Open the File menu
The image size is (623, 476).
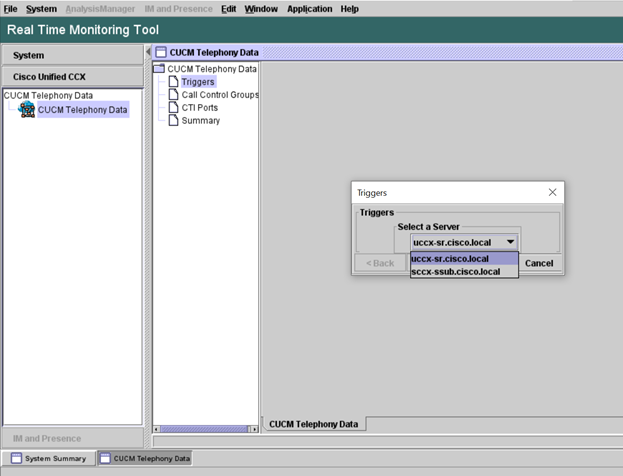(10, 9)
